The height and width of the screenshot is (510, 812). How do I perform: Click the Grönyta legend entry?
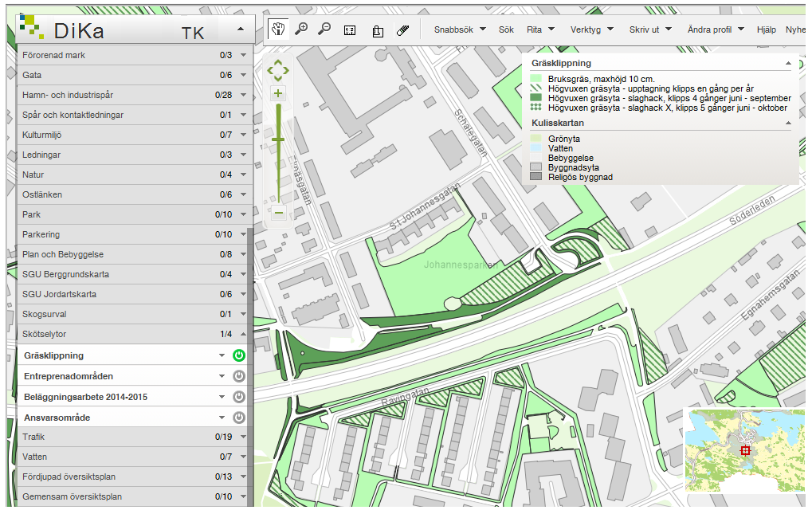(563, 139)
